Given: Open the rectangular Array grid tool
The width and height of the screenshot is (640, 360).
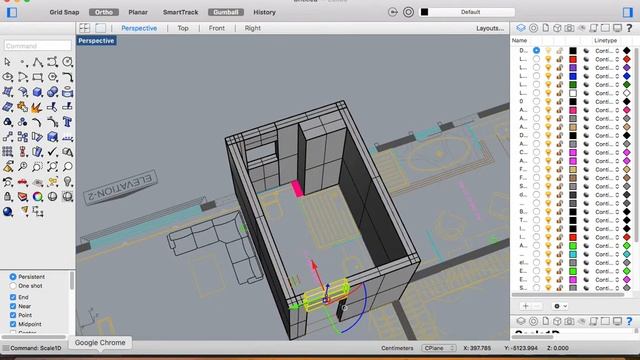Looking at the screenshot, I should 7,151.
